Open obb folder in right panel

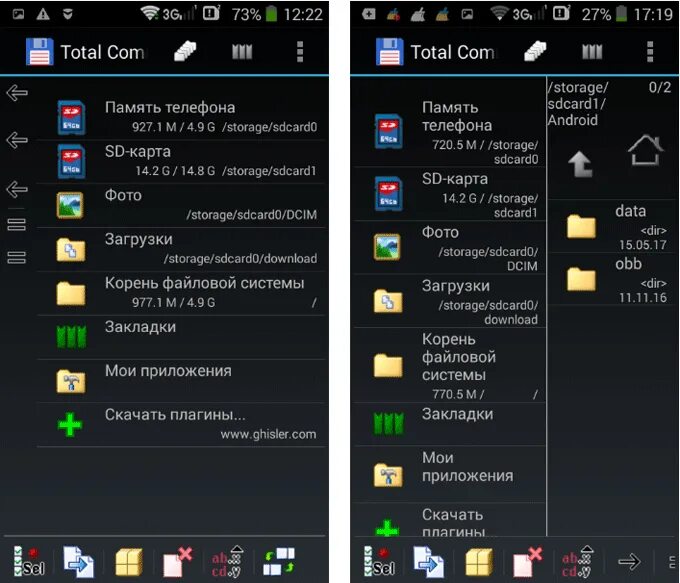(613, 279)
